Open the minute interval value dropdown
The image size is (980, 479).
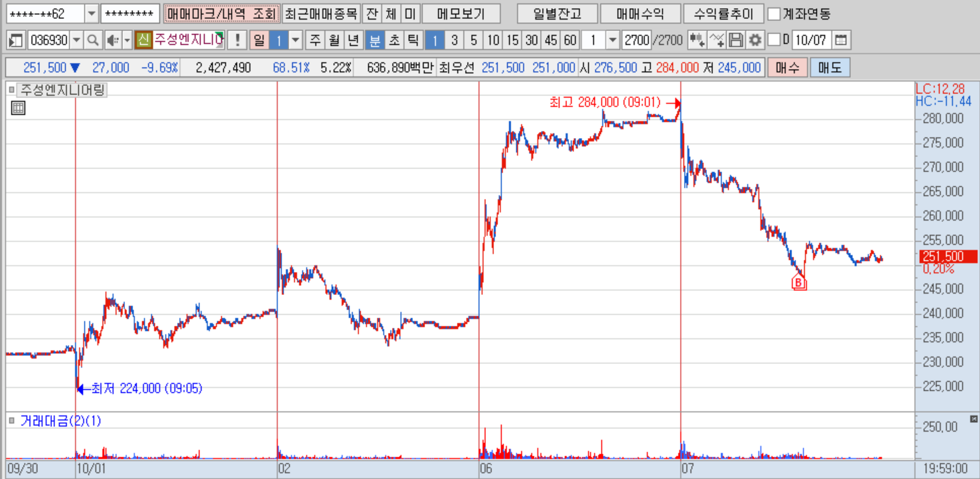pos(612,40)
